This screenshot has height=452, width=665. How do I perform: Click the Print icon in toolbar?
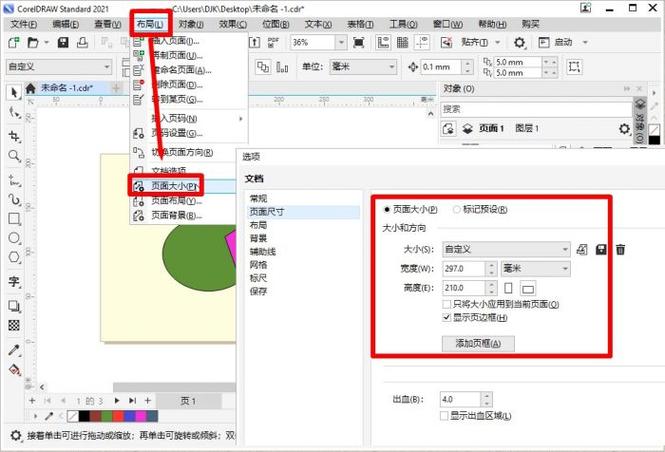click(x=82, y=42)
